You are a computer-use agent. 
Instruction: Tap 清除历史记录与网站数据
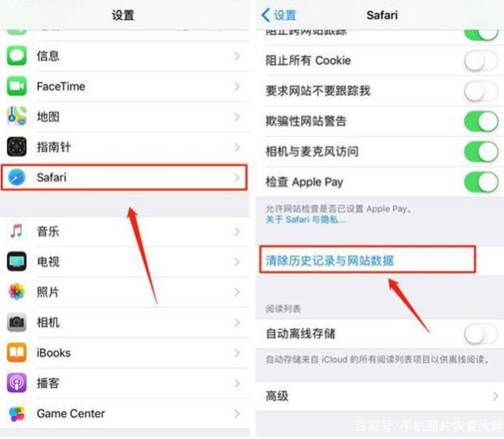tap(330, 260)
